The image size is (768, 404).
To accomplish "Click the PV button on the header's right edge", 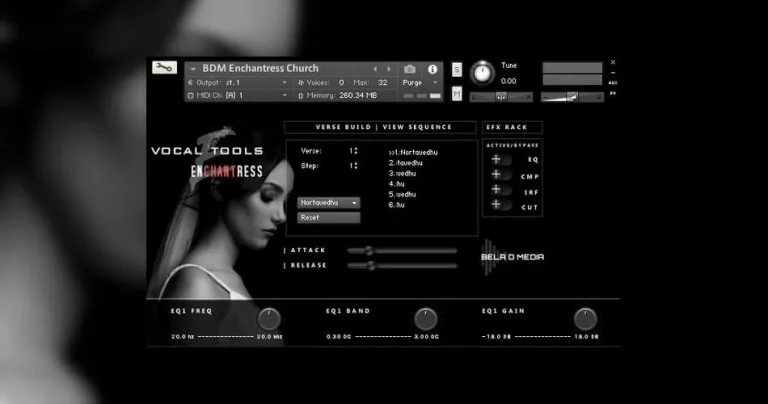I will click(613, 93).
